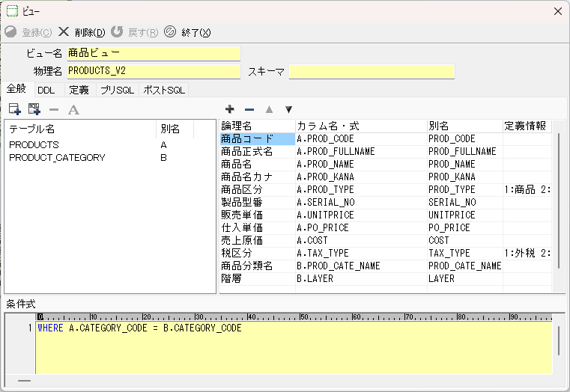Close the ビュー window
Screen dimensions: 570x392
click(x=557, y=11)
